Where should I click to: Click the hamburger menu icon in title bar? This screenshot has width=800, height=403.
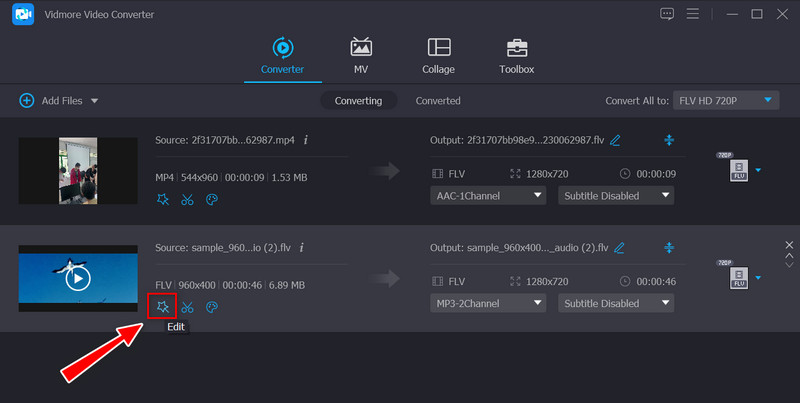pos(699,14)
